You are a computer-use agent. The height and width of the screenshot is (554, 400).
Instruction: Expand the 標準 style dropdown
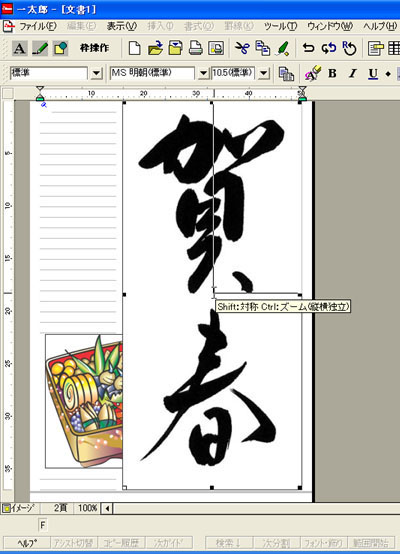point(96,73)
